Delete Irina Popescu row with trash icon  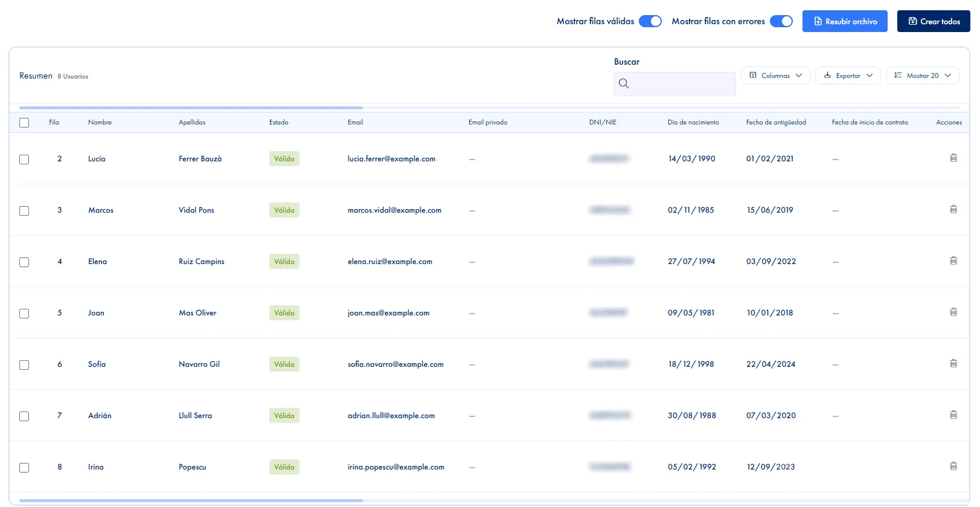[953, 466]
